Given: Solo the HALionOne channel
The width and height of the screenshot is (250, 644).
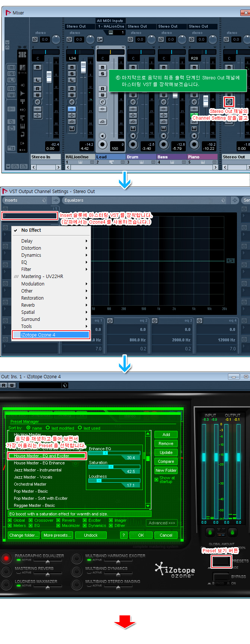Looking at the screenshot, I should (x=72, y=74).
